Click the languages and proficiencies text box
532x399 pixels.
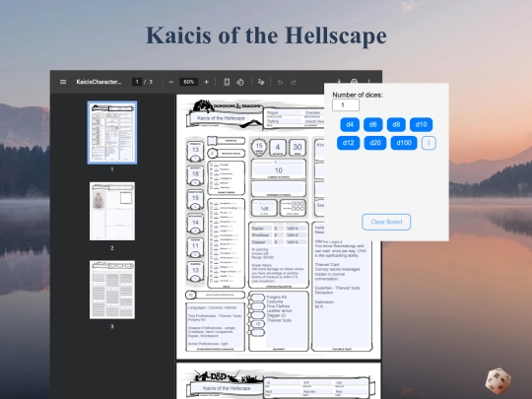216,326
